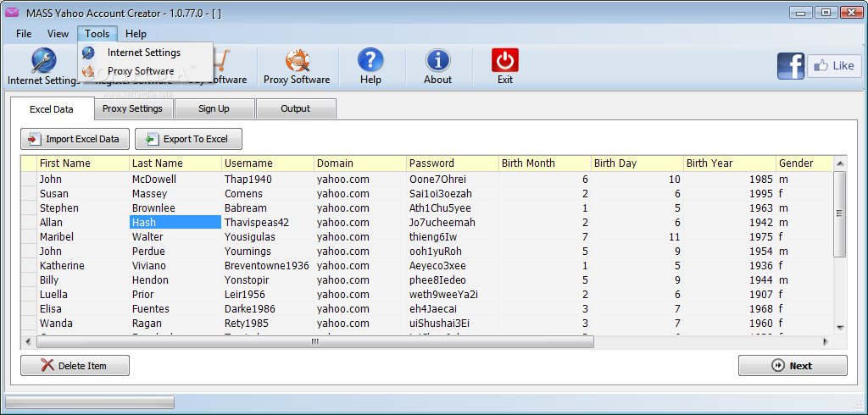This screenshot has height=415, width=868.
Task: Sort by the Last Name column header
Action: (x=175, y=163)
